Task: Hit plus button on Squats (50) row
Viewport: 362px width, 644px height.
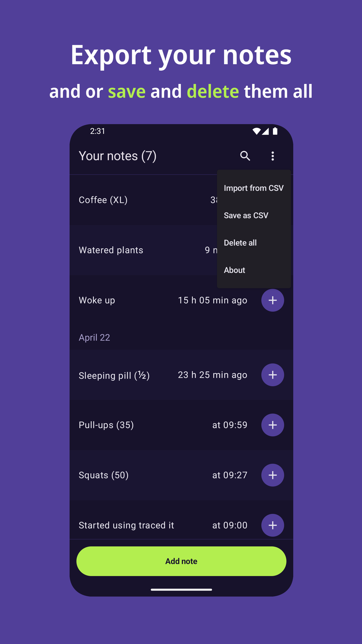Action: coord(272,475)
